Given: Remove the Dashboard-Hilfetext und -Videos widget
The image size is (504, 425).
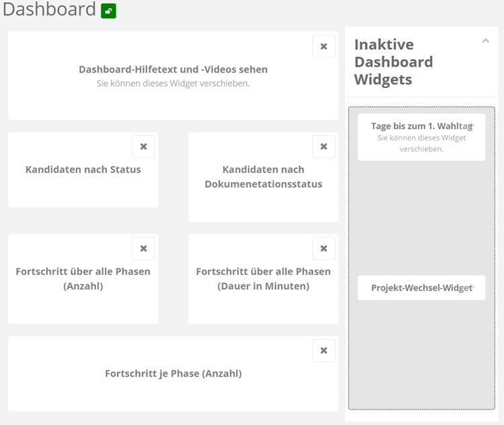Looking at the screenshot, I should click(x=324, y=46).
